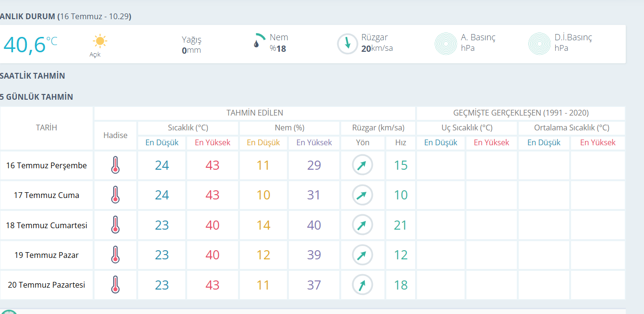
Task: Click the humidity droplet icon next to Nem
Action: [x=256, y=44]
